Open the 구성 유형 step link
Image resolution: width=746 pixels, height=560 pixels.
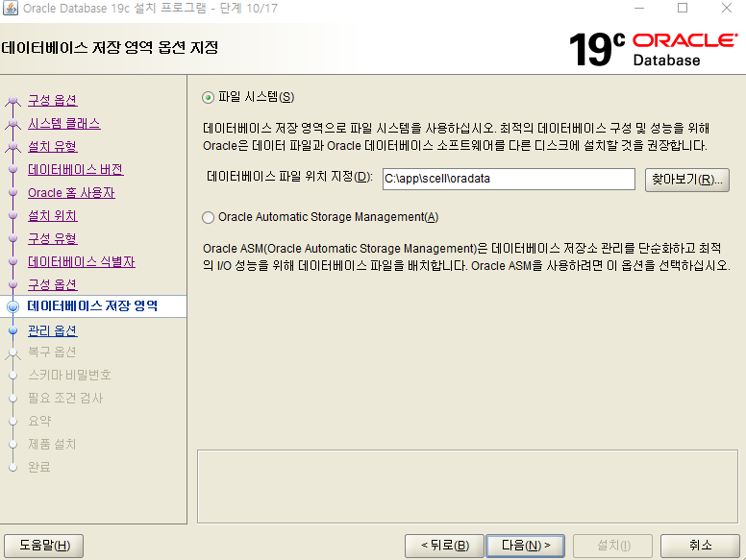point(52,238)
